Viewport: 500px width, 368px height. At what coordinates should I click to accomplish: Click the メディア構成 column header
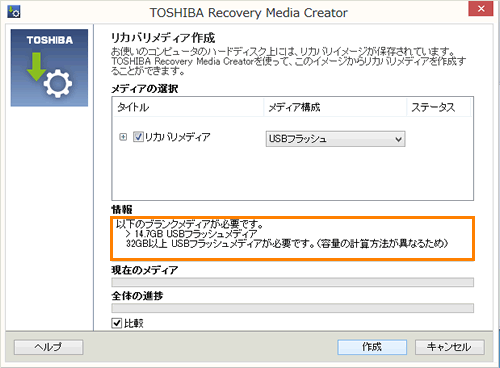(x=335, y=107)
